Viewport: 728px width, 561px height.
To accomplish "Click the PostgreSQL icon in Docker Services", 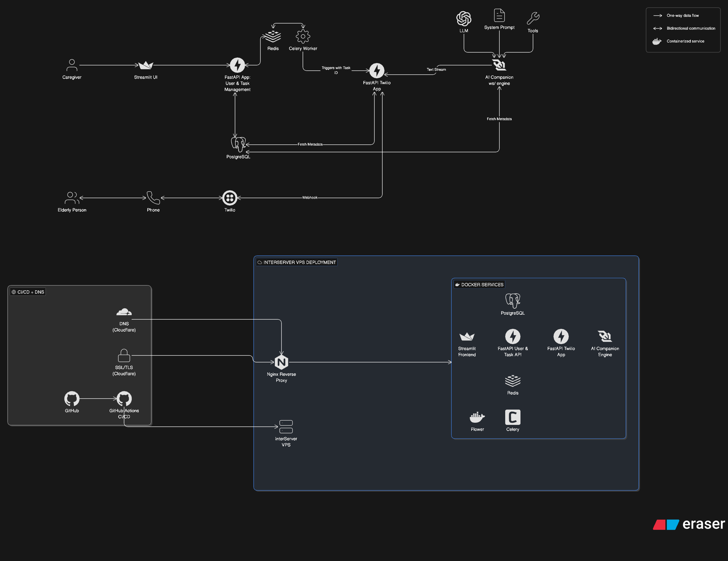I will click(513, 300).
